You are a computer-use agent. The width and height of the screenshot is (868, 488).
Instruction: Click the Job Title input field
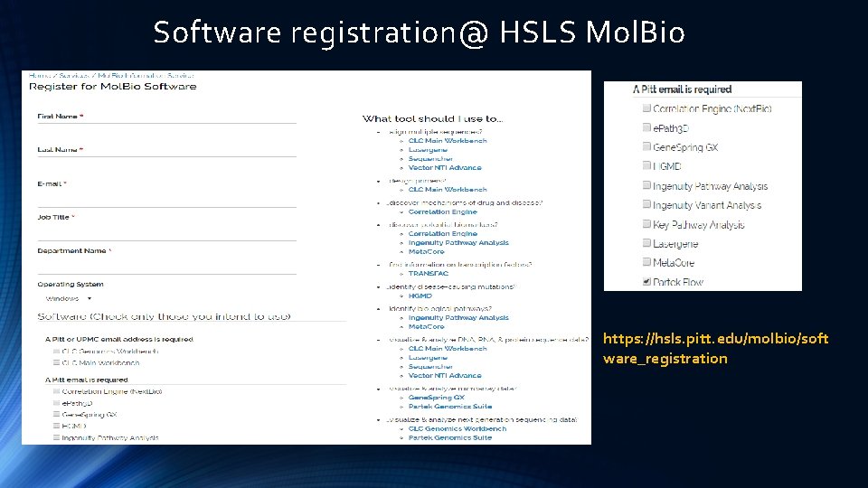coord(166,231)
